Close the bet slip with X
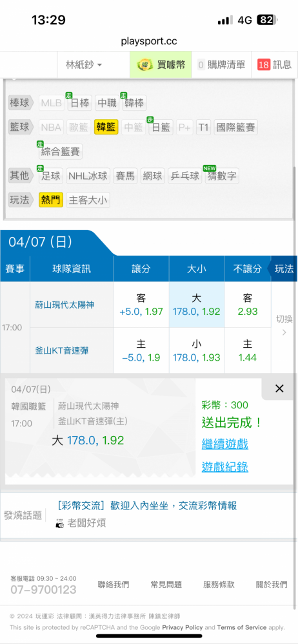 pyautogui.click(x=279, y=388)
